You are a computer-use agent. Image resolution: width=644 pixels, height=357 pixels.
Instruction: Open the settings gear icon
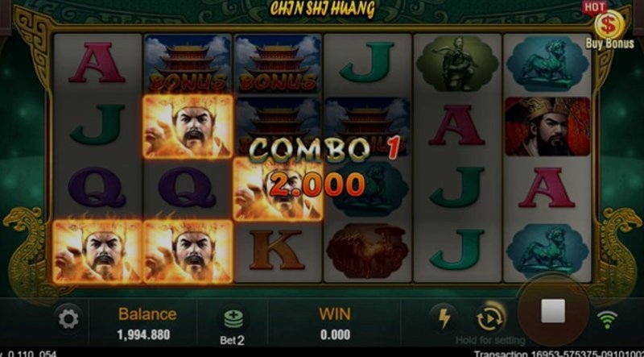coord(68,319)
